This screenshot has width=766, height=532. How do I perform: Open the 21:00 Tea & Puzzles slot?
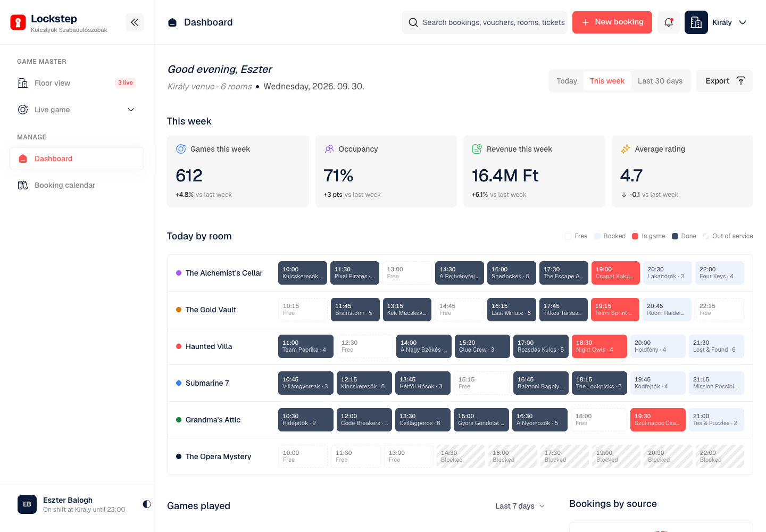pos(717,420)
